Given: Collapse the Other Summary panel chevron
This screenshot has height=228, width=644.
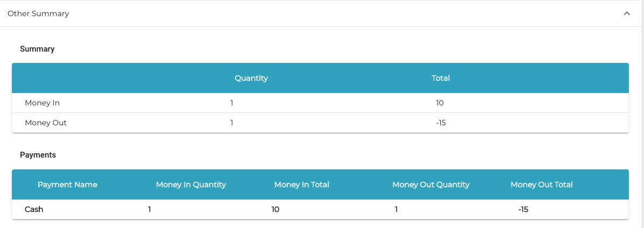Looking at the screenshot, I should (627, 13).
